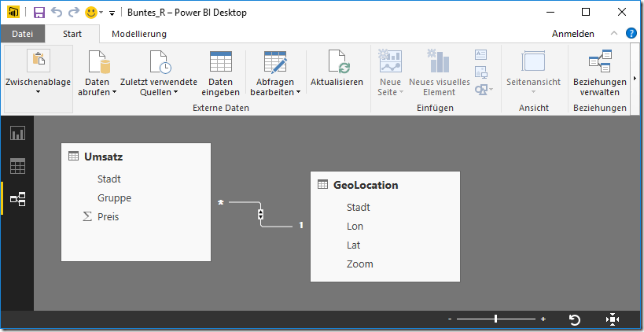Click the shapes insert icon
644x332 pixels.
484,89
